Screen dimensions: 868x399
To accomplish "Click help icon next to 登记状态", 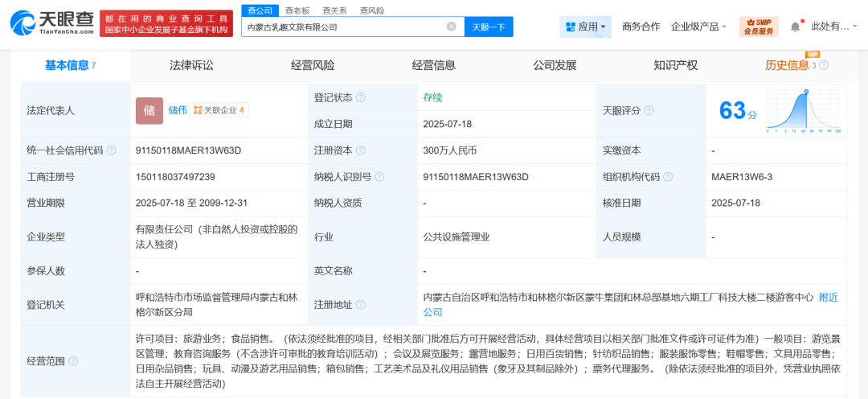I will [x=360, y=97].
